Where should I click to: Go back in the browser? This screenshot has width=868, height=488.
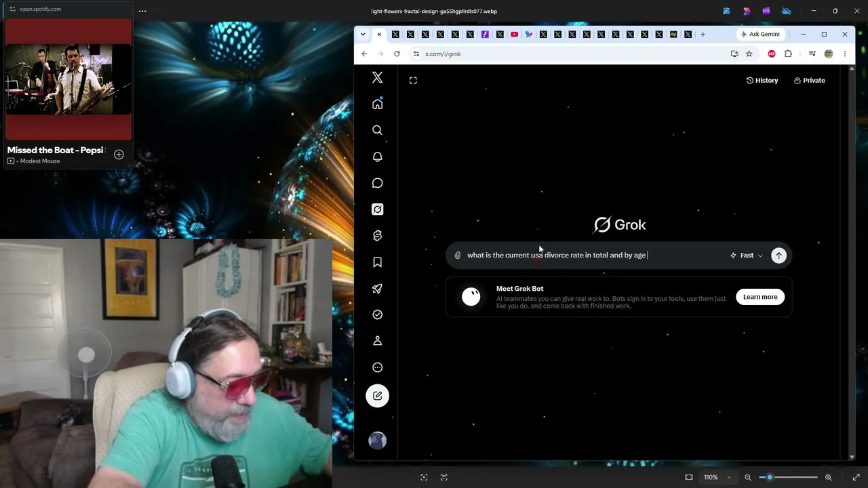click(365, 54)
